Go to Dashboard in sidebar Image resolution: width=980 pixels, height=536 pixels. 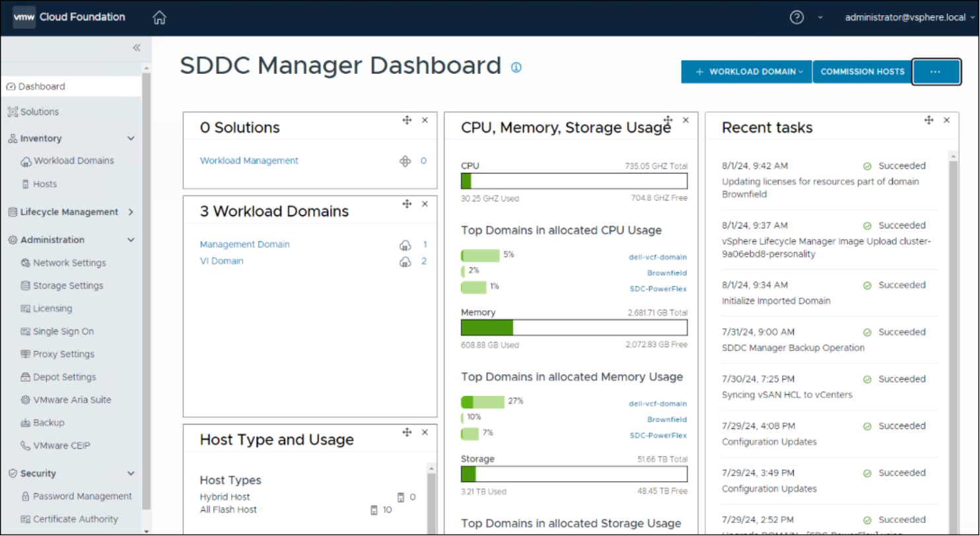click(x=71, y=86)
